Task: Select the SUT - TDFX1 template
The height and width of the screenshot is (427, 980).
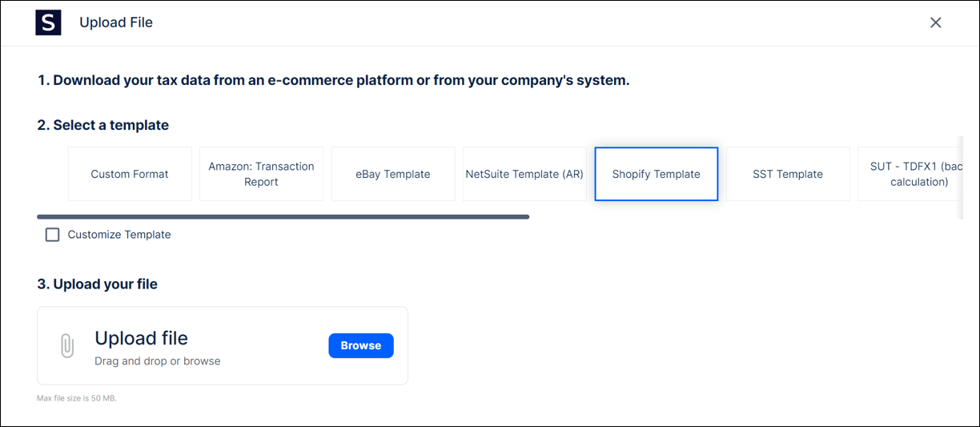Action: tap(909, 174)
